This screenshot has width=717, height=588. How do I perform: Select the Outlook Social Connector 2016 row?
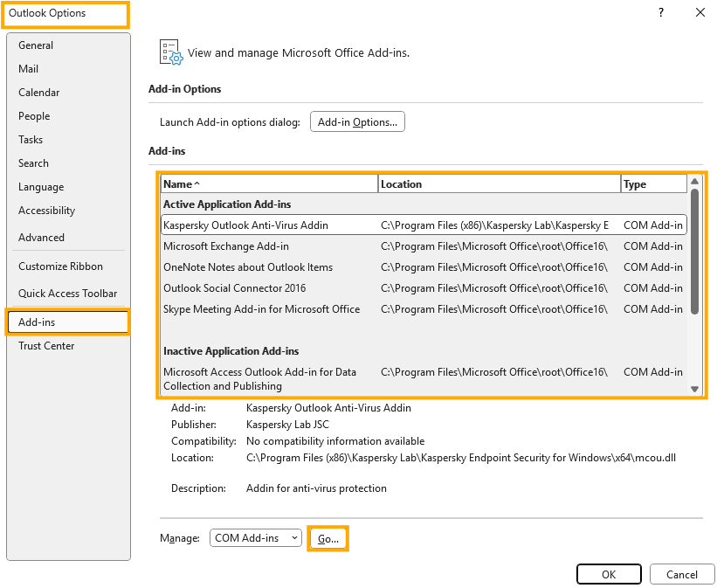pyautogui.click(x=424, y=288)
